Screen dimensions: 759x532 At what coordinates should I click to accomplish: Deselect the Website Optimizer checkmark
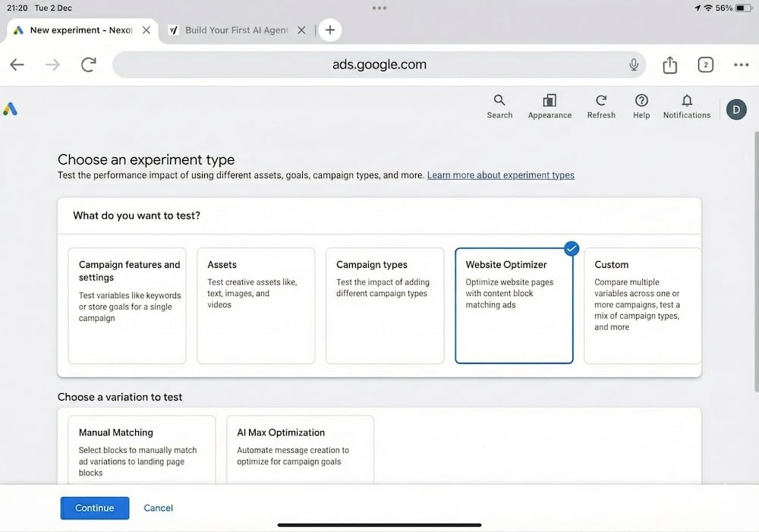(x=572, y=248)
